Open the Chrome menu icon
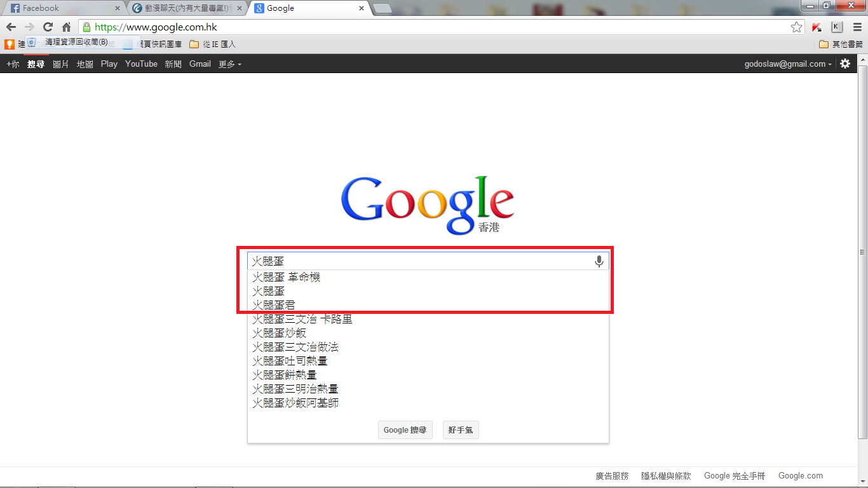 pyautogui.click(x=856, y=27)
